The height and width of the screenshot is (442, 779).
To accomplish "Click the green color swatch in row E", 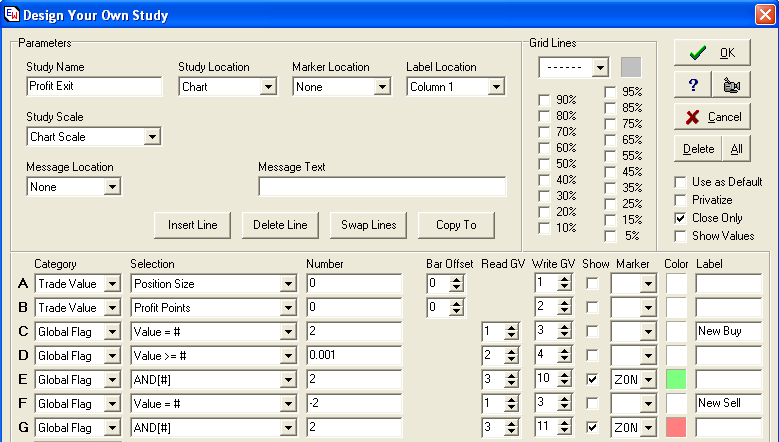I will (x=676, y=380).
